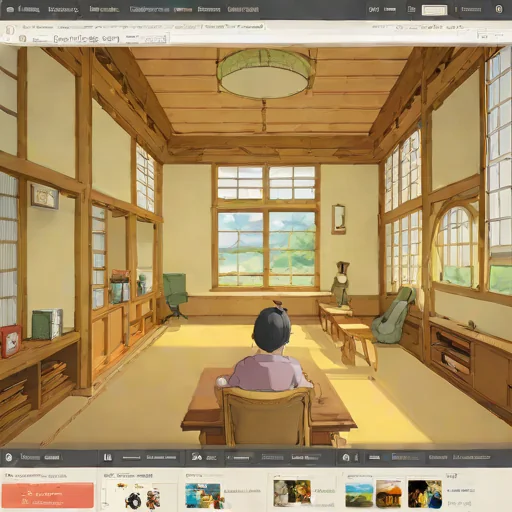The width and height of the screenshot is (512, 512).
Task: Click the slider line in the bottom dark toolbar
Action: coord(131,457)
